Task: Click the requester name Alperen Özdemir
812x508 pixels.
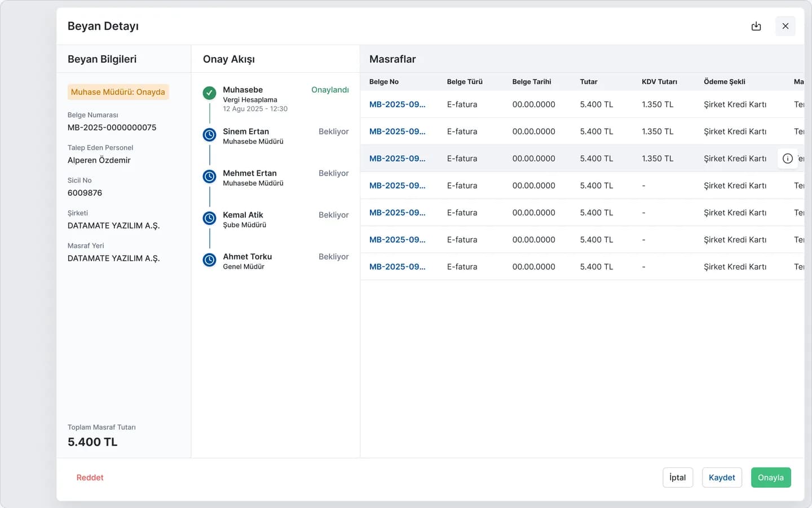Action: [99, 160]
